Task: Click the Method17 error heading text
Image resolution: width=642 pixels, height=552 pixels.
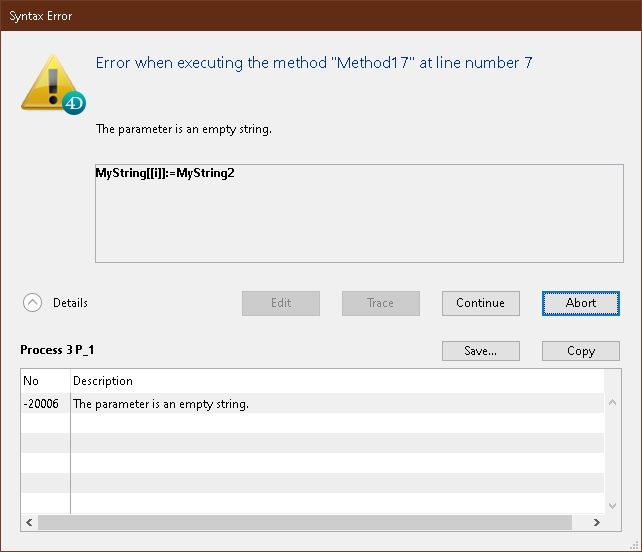Action: pos(313,63)
